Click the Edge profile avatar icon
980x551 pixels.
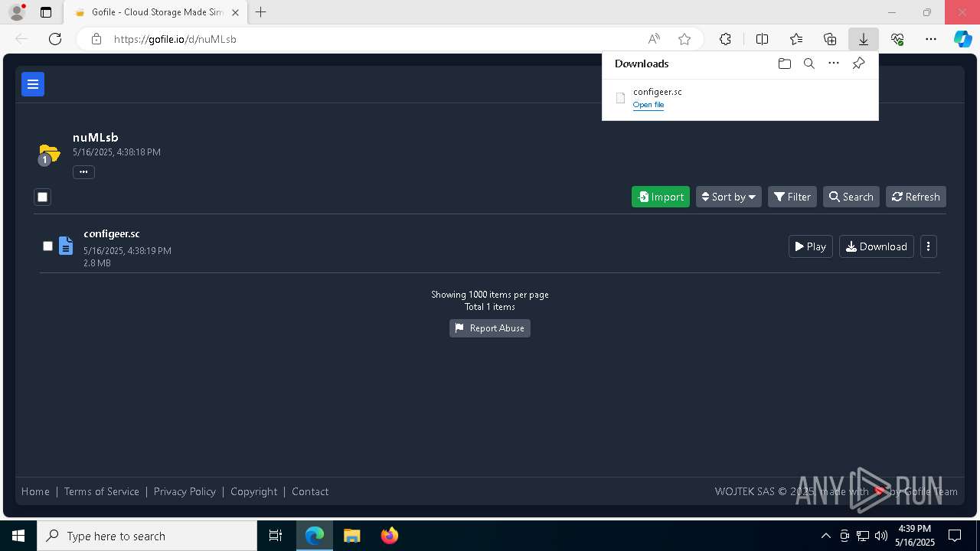tap(17, 12)
